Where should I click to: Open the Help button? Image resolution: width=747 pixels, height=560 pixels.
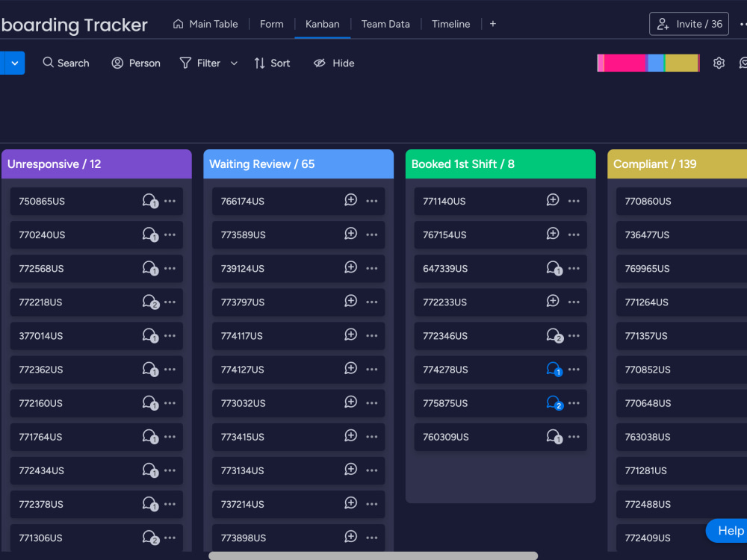tap(728, 530)
